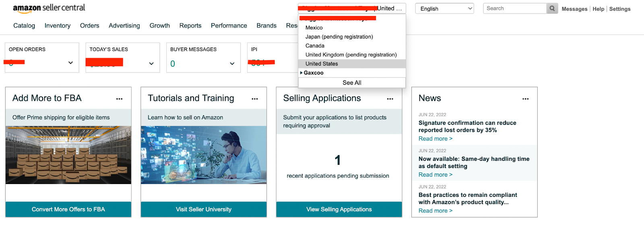Open the Reports menu
Screen dimensions: 644x227
pyautogui.click(x=190, y=26)
